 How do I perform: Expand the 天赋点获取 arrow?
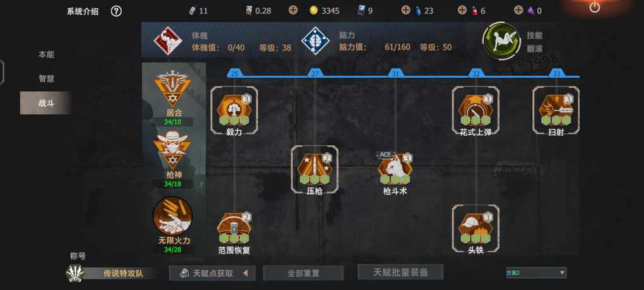(245, 273)
